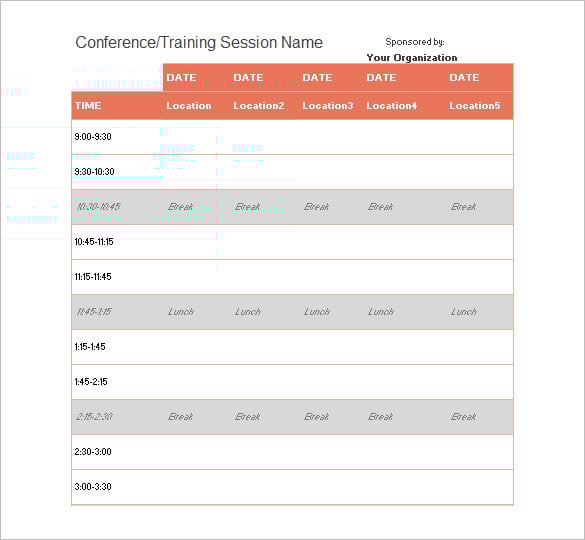Select the 2:15-2:30 time cell
The image size is (585, 540).
[x=94, y=417]
